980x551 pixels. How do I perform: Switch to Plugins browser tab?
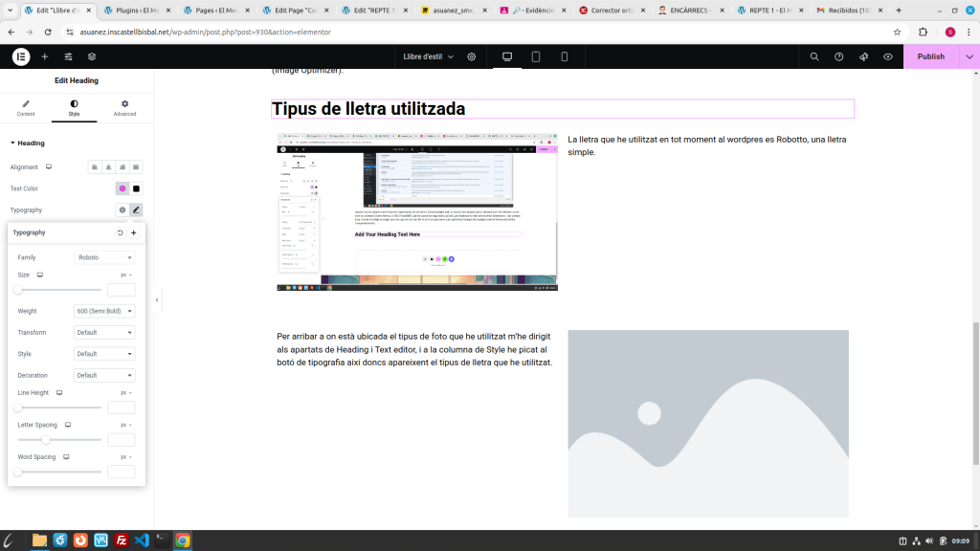[136, 10]
